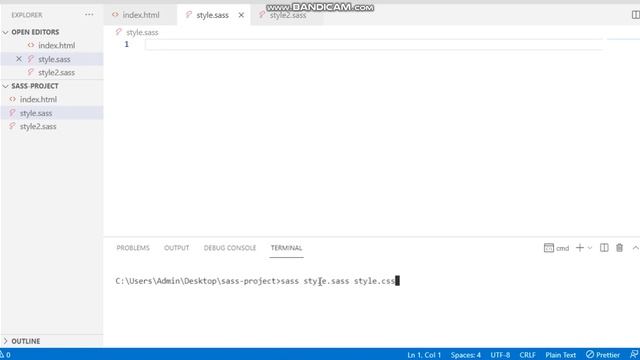
Task: Kill terminal with the trash icon
Action: pyautogui.click(x=620, y=248)
